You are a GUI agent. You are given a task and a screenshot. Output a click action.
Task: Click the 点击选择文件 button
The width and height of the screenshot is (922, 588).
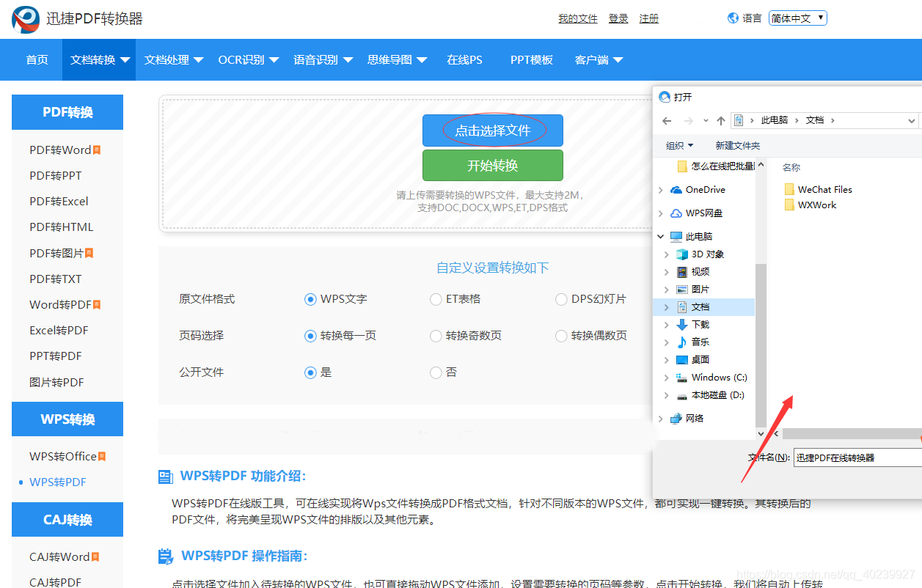493,131
